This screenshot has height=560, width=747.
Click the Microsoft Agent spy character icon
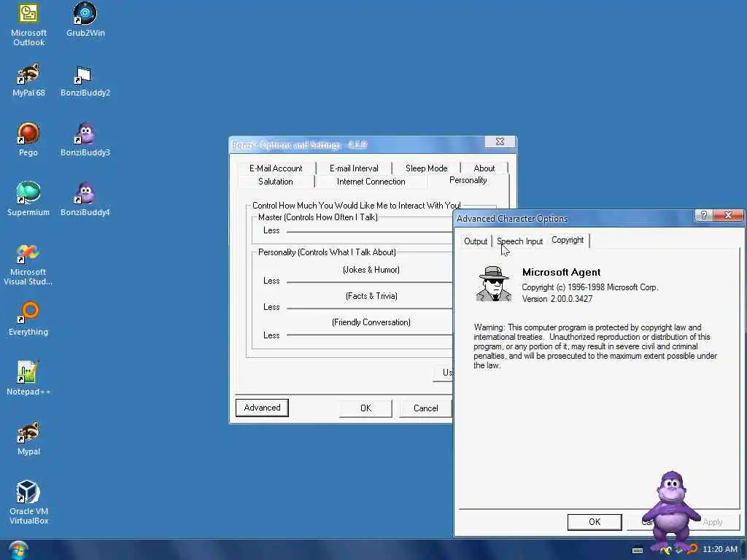click(x=494, y=284)
